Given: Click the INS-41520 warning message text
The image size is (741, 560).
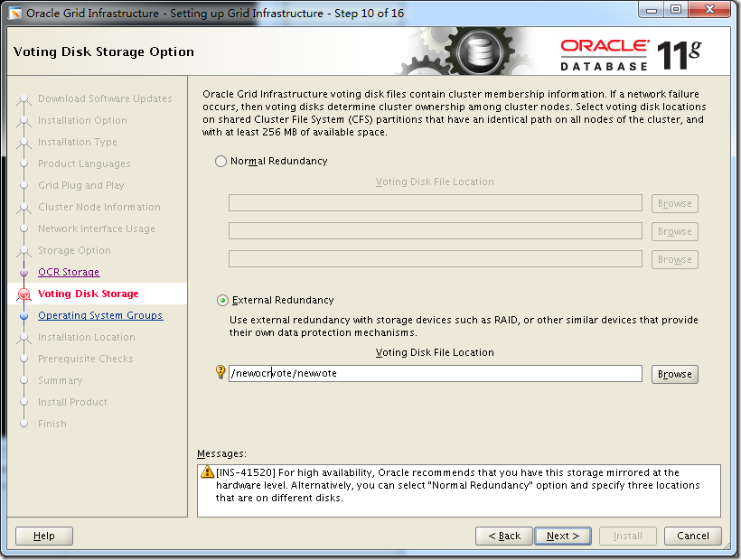Looking at the screenshot, I should click(x=457, y=485).
